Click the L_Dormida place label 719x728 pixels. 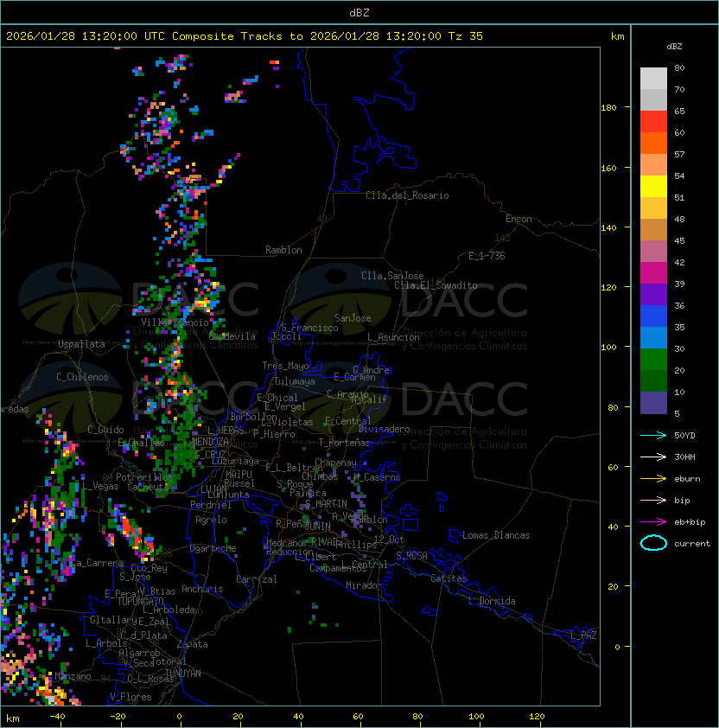coord(492,601)
